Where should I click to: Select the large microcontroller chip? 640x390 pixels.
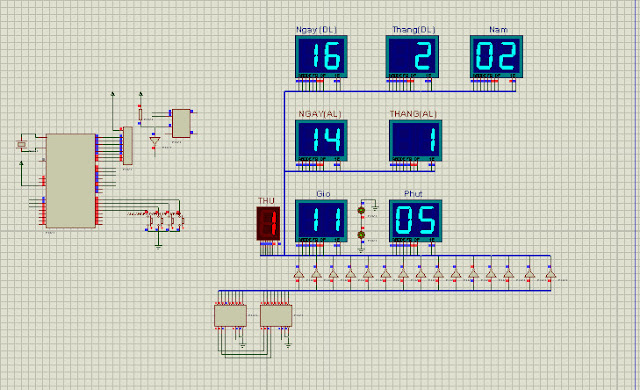click(x=71, y=181)
